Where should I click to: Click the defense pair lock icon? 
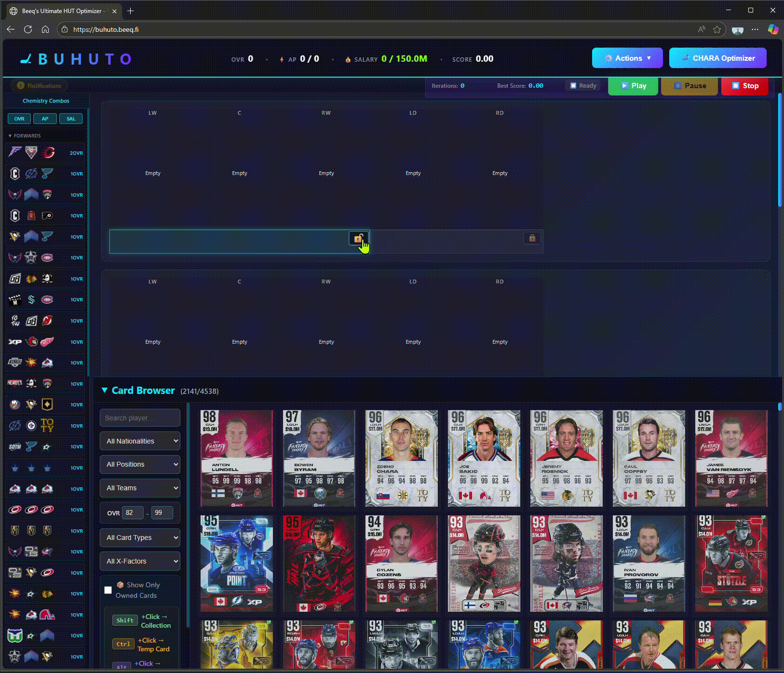[x=532, y=238]
